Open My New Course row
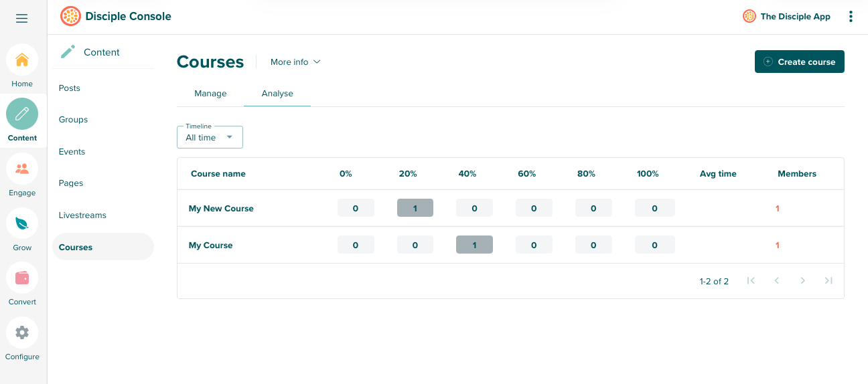The width and height of the screenshot is (868, 384). click(x=221, y=209)
